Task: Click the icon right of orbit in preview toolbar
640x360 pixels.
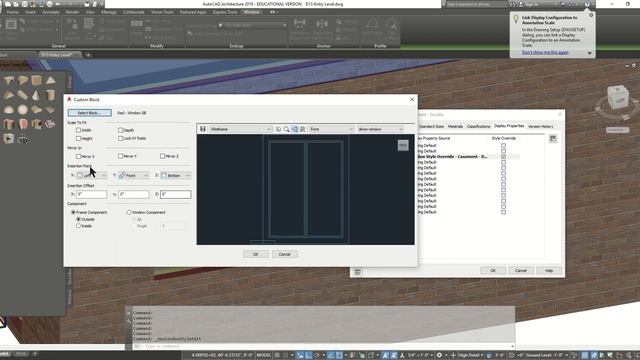Action: tap(302, 129)
